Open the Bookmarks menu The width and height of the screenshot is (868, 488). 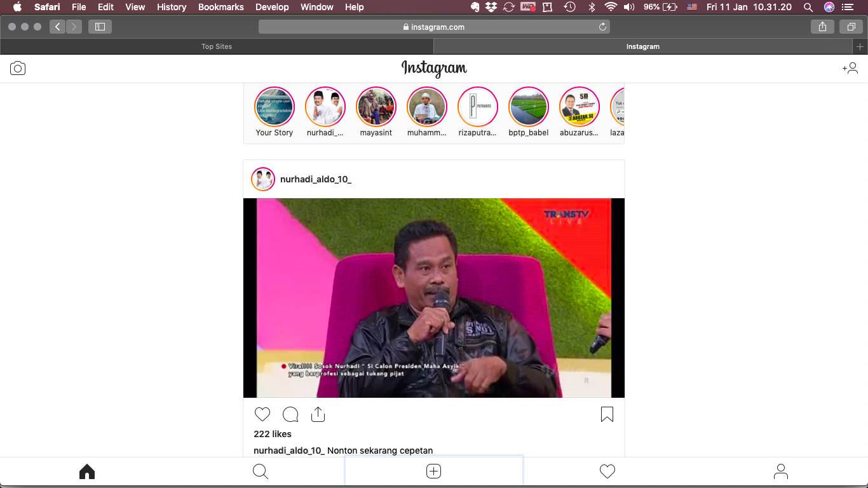point(220,7)
